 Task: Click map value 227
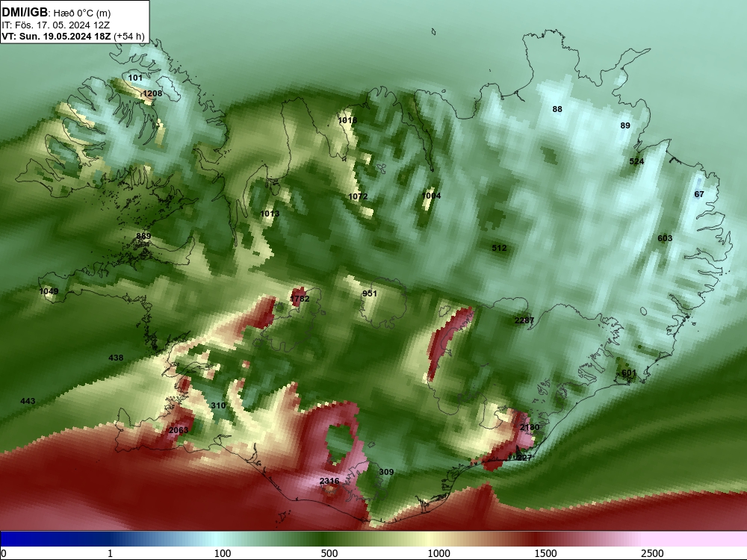click(524, 458)
